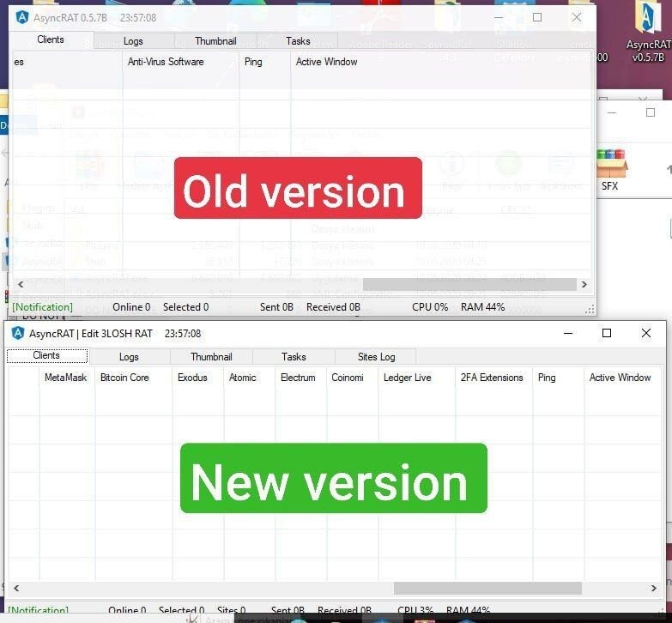Click 'Online 0' in old version status bar

coord(131,307)
